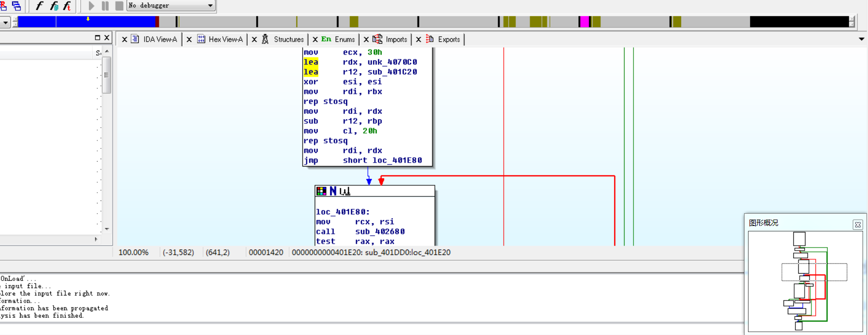Float the left functions panel
The height and width of the screenshot is (335, 868).
click(97, 37)
